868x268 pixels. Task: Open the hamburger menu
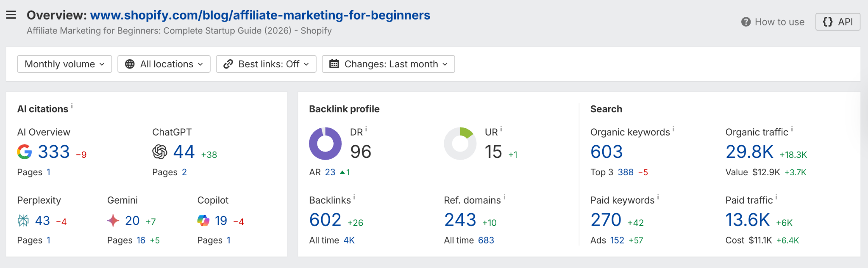[11, 15]
